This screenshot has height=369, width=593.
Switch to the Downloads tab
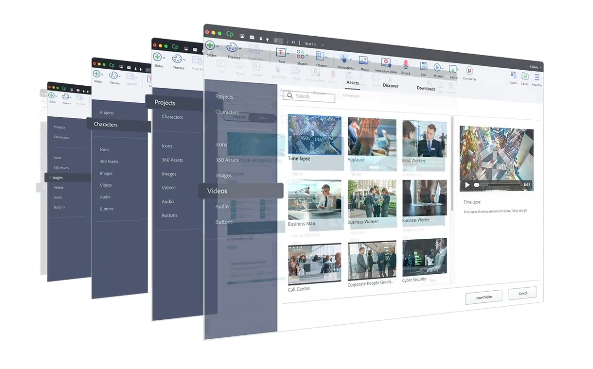(426, 88)
